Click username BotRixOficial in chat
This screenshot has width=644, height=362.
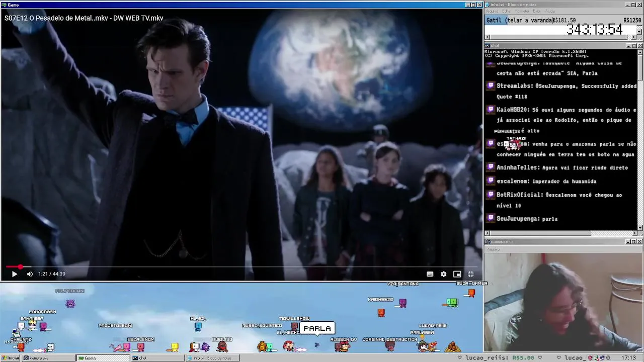(x=518, y=195)
